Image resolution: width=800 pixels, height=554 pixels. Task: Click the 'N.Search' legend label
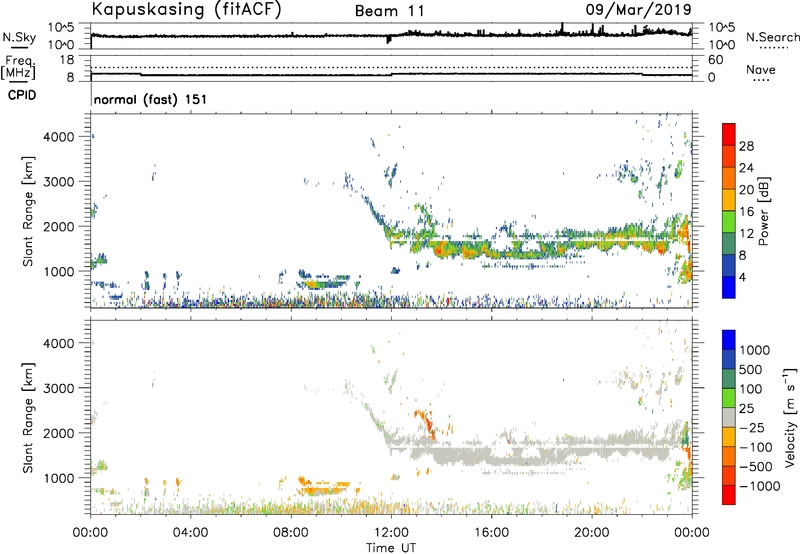[773, 37]
